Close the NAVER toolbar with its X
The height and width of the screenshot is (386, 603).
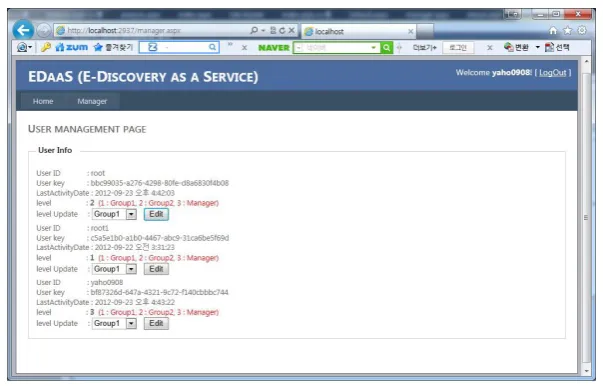[490, 48]
